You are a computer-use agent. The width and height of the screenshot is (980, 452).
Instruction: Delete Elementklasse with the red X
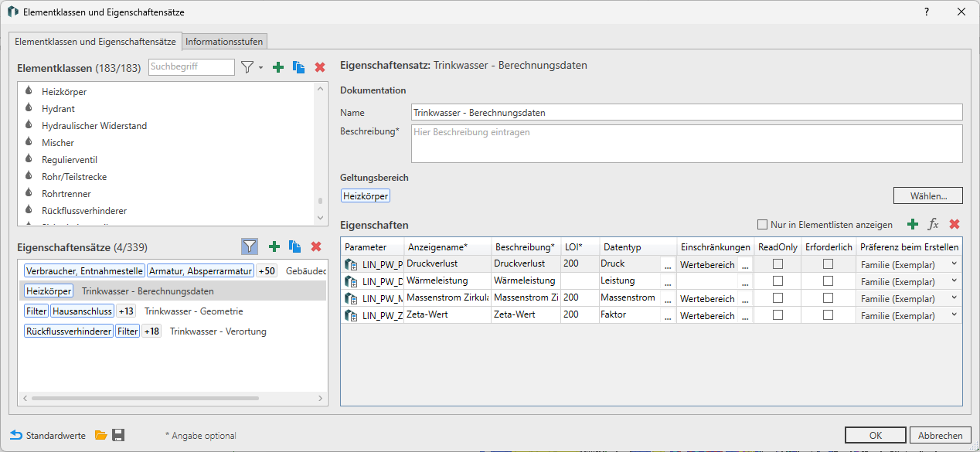pos(320,67)
